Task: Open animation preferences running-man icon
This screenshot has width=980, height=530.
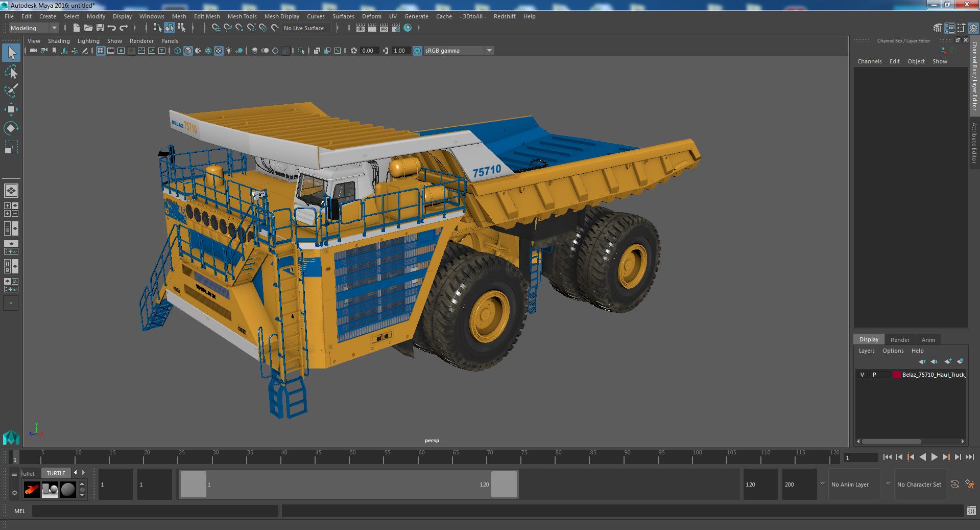Action: click(x=970, y=485)
